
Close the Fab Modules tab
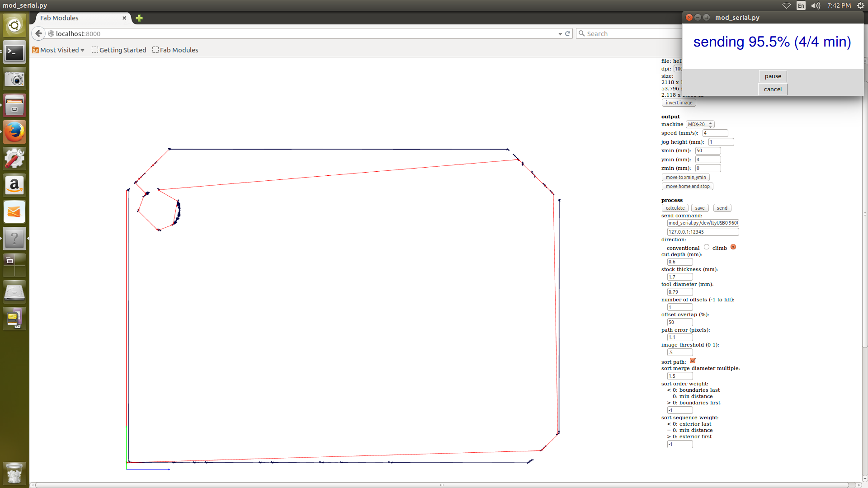124,18
